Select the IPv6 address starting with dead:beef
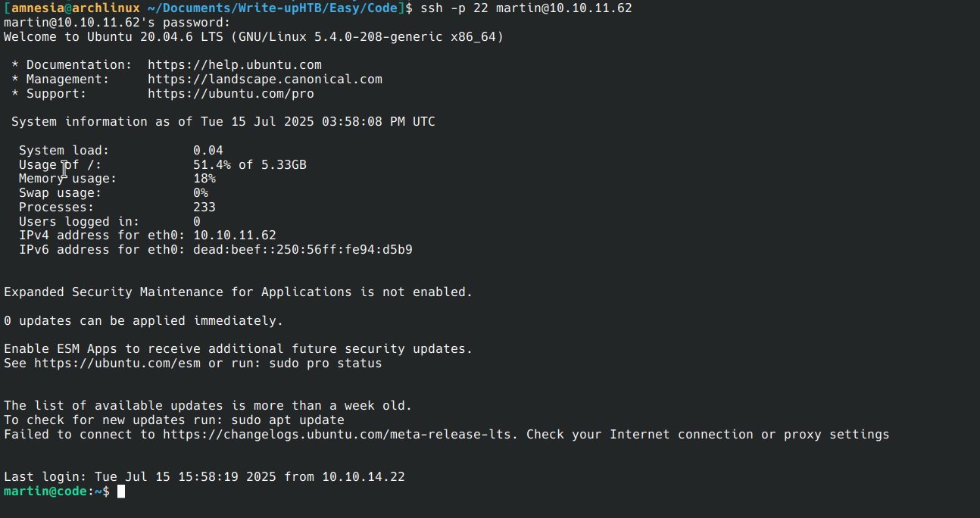This screenshot has height=518, width=980. click(x=303, y=250)
